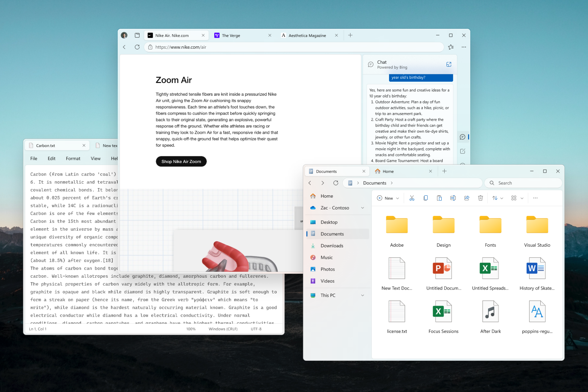Select the poppins-regu font file
The image size is (588, 392).
point(537,317)
